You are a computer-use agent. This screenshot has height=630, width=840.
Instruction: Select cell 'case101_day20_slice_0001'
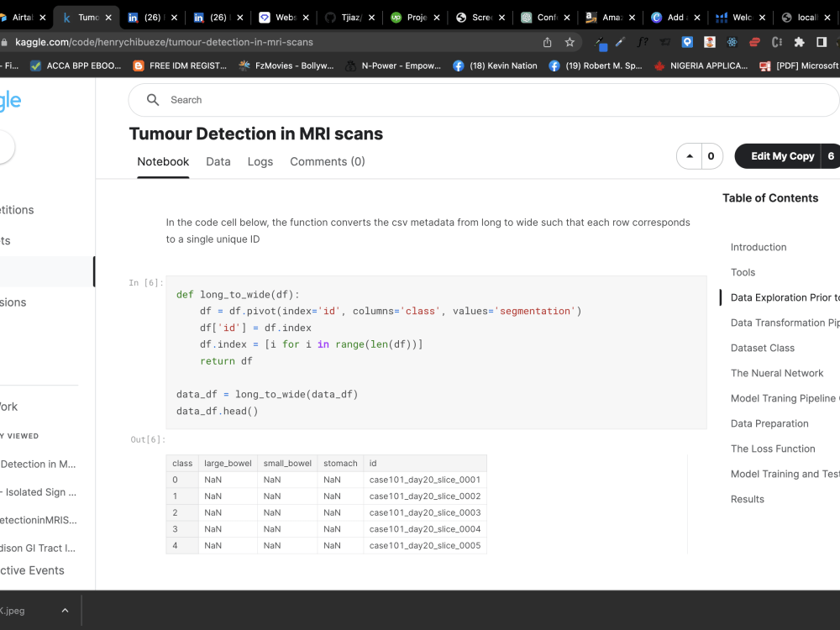(425, 480)
